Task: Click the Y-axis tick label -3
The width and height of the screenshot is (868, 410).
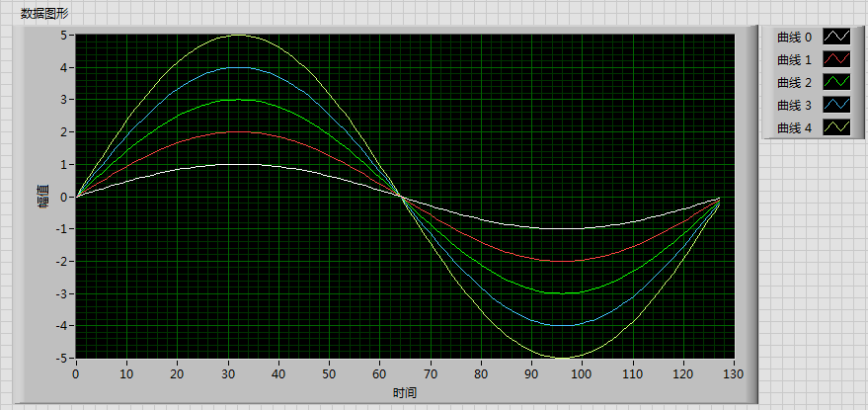Action: 61,293
